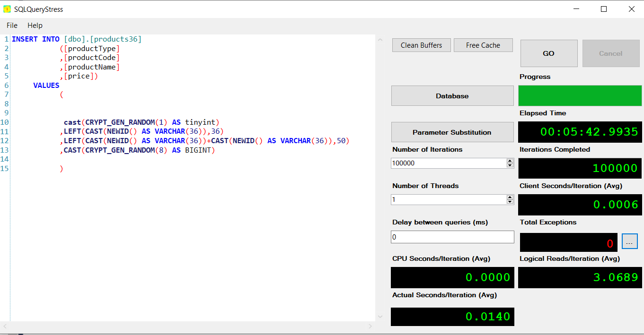Minimize the SQLQueryStress window
Image resolution: width=644 pixels, height=335 pixels.
tap(576, 9)
